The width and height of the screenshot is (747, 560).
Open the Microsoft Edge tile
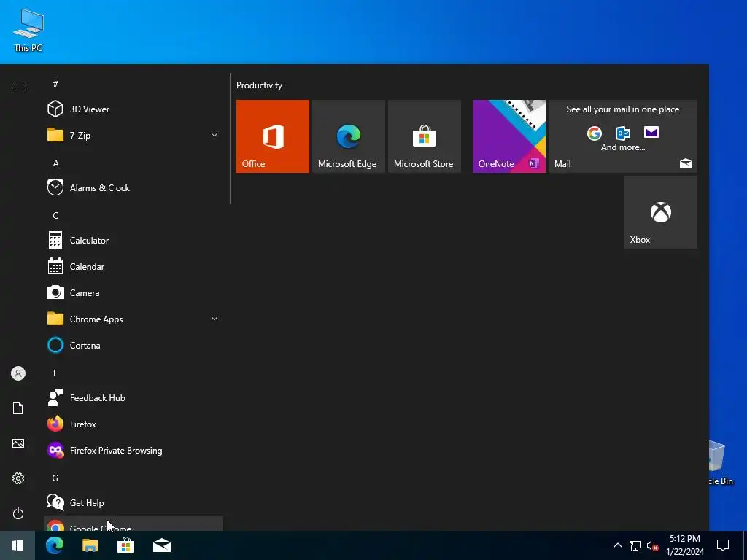click(x=348, y=136)
